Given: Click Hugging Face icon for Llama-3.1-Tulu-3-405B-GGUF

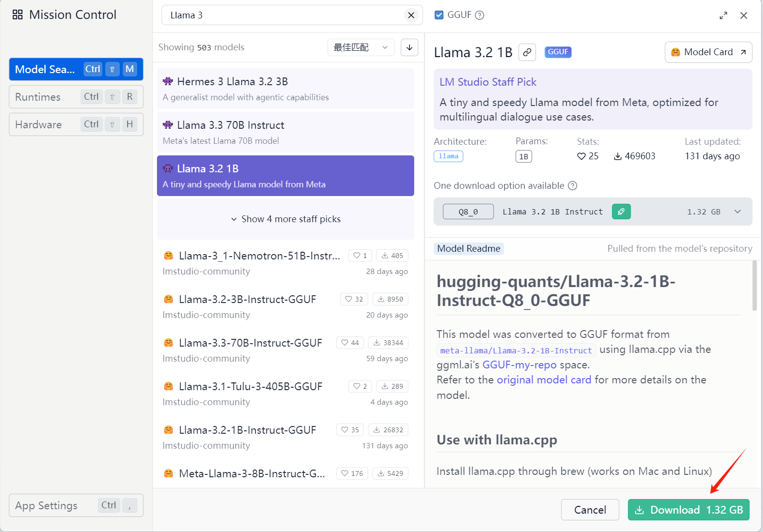Looking at the screenshot, I should tap(169, 386).
